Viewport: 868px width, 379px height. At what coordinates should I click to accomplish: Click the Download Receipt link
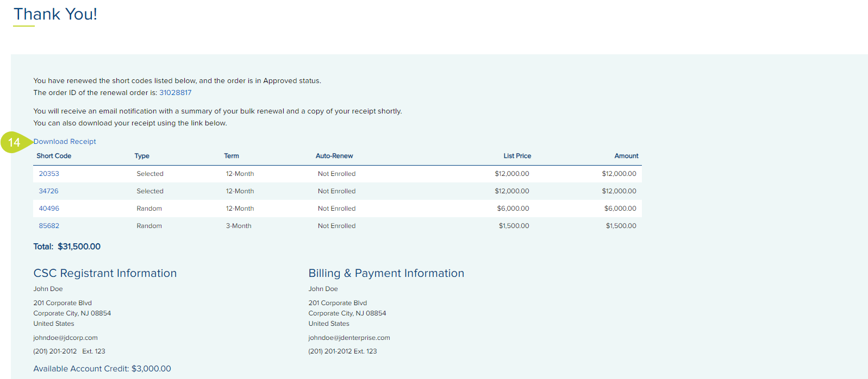pyautogui.click(x=65, y=142)
